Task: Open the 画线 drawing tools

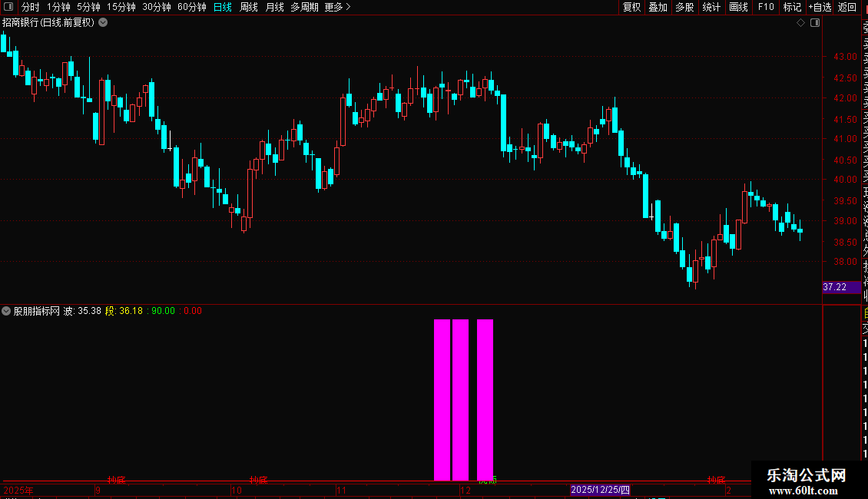Action: click(738, 7)
